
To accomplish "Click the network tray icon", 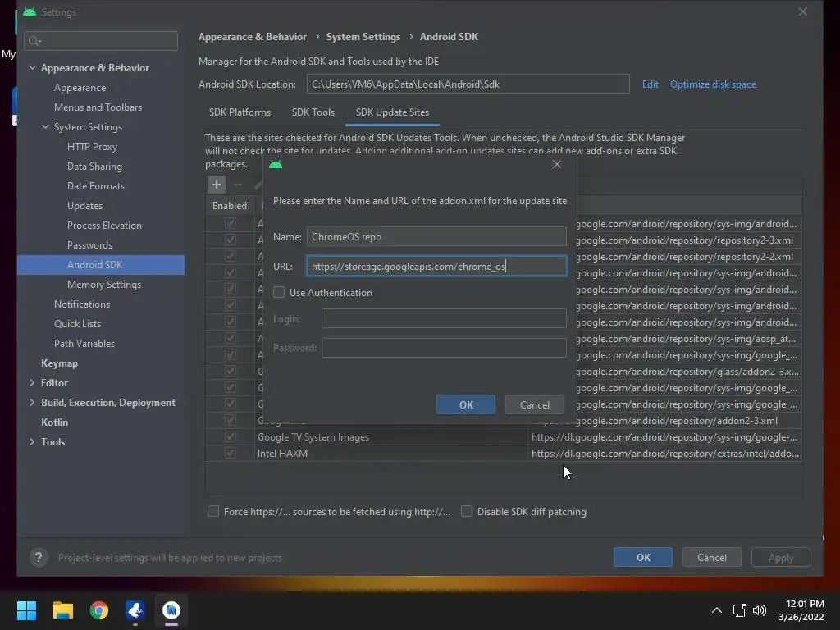I will (x=740, y=610).
